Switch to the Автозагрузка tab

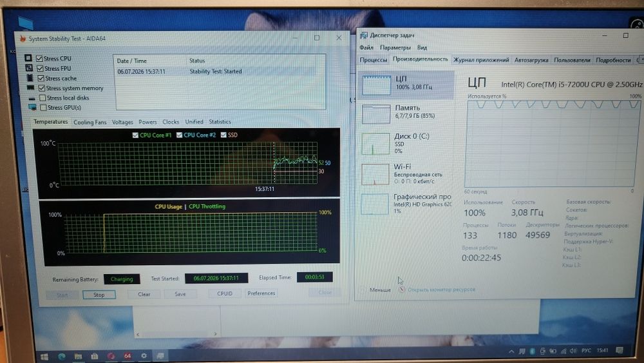point(531,60)
